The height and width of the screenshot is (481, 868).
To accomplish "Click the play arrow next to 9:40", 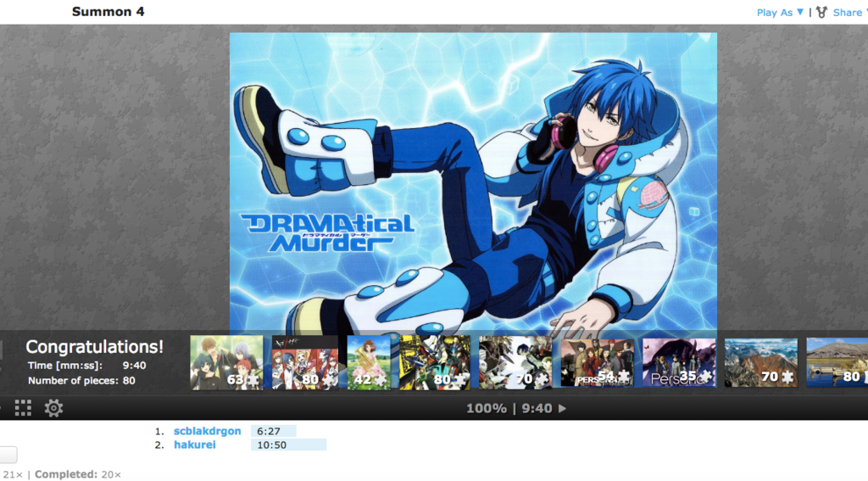I will 563,408.
